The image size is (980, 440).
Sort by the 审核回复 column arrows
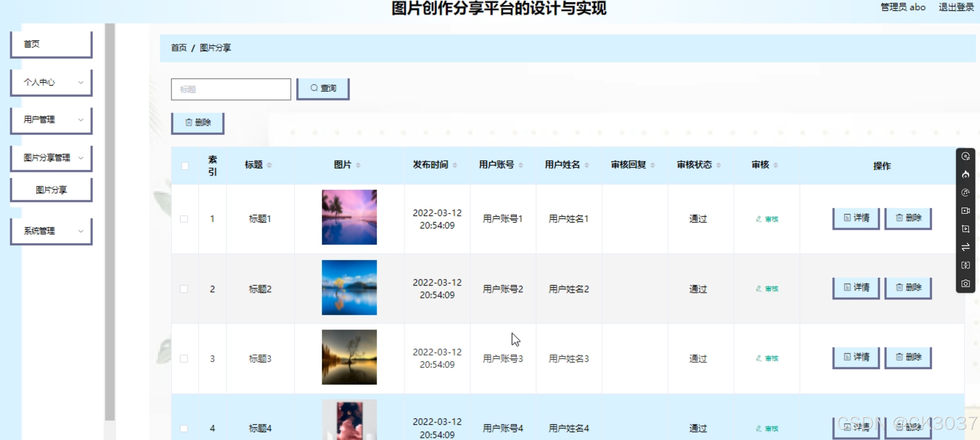[652, 165]
